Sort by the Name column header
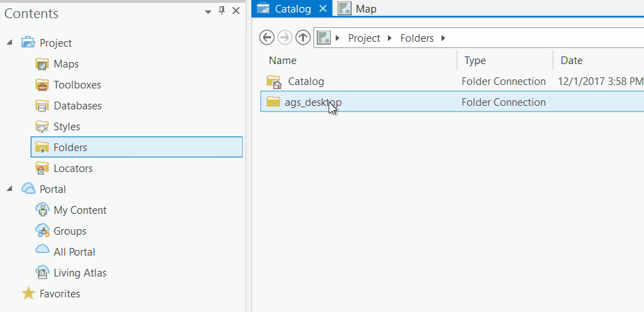The image size is (644, 312). pyautogui.click(x=283, y=61)
